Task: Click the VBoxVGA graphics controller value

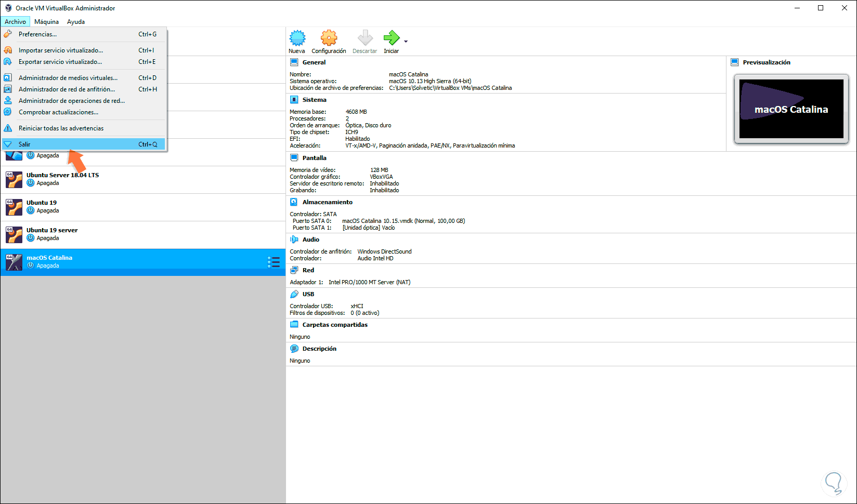Action: (381, 177)
